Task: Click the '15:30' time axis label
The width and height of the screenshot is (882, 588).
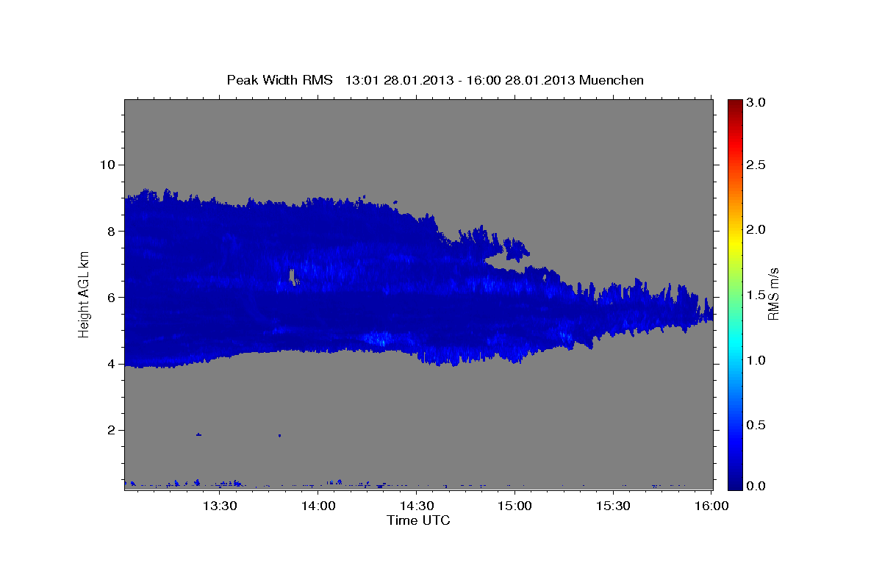Action: pyautogui.click(x=612, y=506)
